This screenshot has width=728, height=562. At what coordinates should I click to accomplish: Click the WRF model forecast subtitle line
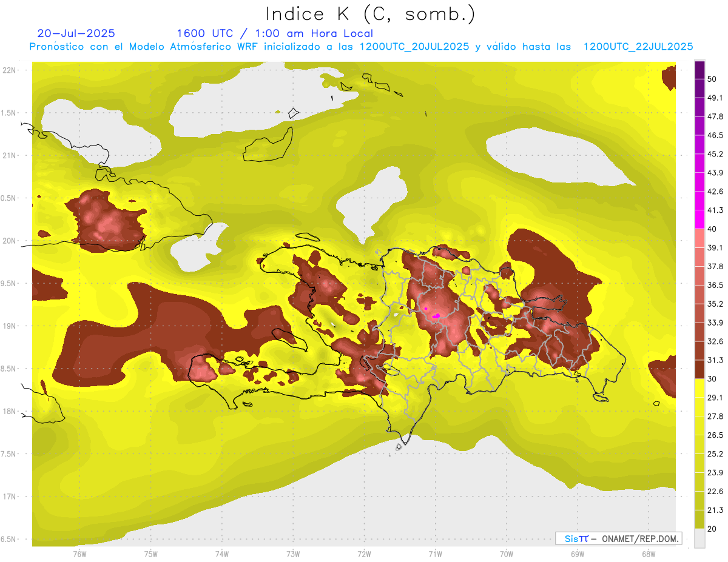pos(361,47)
